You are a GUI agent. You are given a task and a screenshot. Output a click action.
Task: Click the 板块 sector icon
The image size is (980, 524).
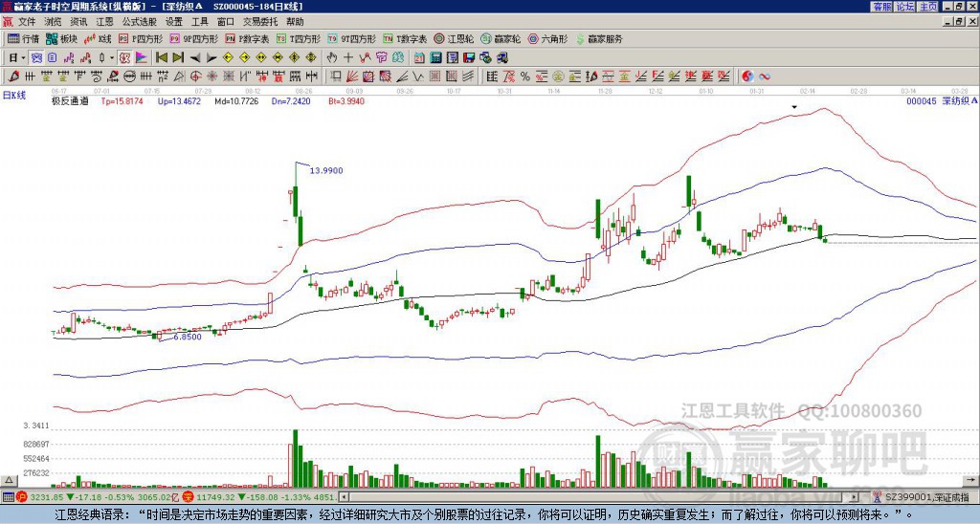point(62,39)
